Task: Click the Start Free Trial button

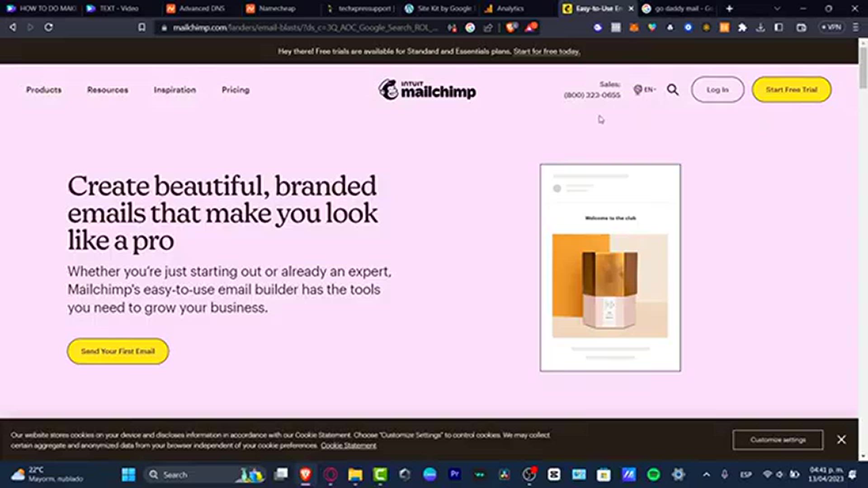Action: (792, 89)
